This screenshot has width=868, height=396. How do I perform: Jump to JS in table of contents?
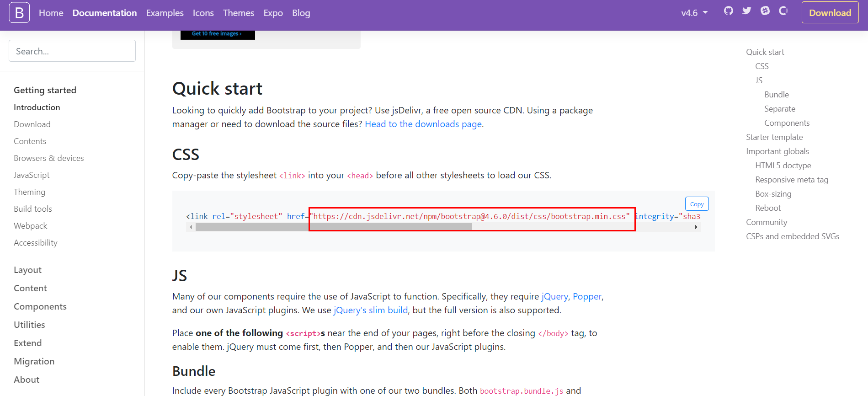[x=759, y=80]
